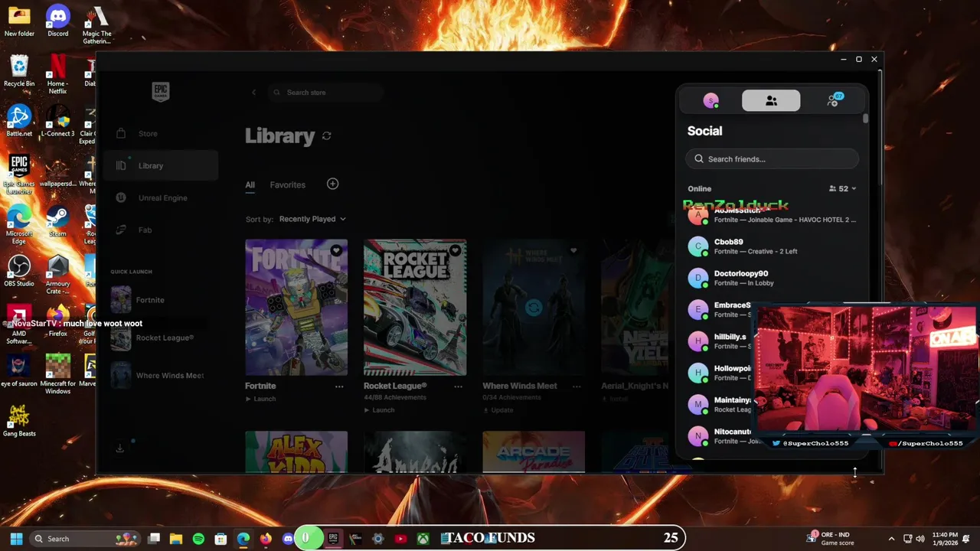The image size is (980, 551).
Task: Add a new collection with plus icon
Action: (332, 184)
